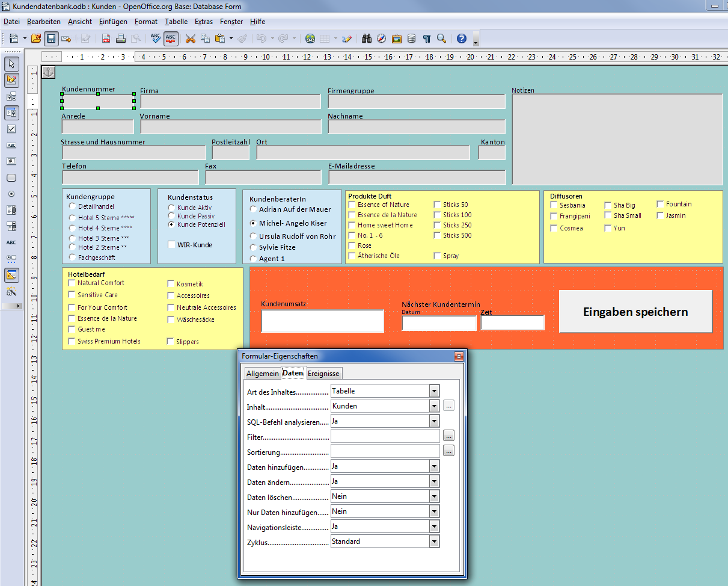728x586 pixels.
Task: Select the arrow Select tool in sidebar
Action: (x=12, y=64)
